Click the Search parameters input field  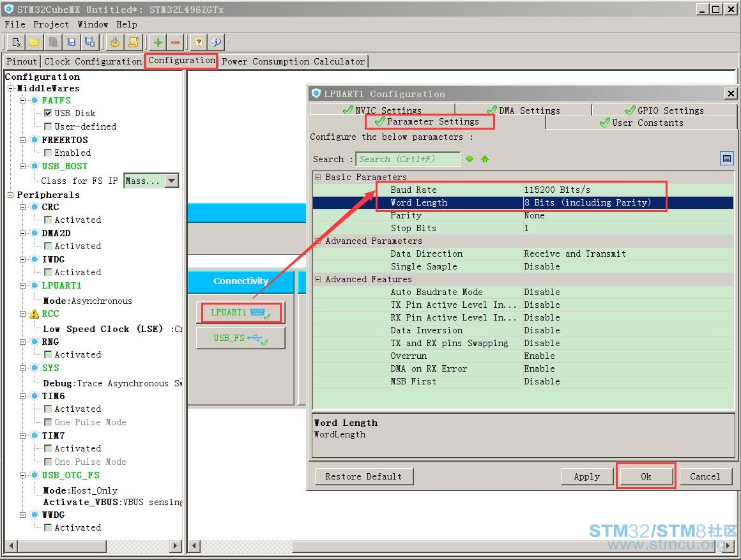[408, 159]
